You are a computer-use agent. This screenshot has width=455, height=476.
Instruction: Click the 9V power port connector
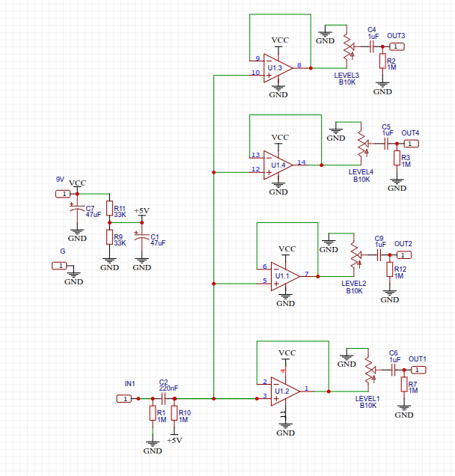click(61, 193)
